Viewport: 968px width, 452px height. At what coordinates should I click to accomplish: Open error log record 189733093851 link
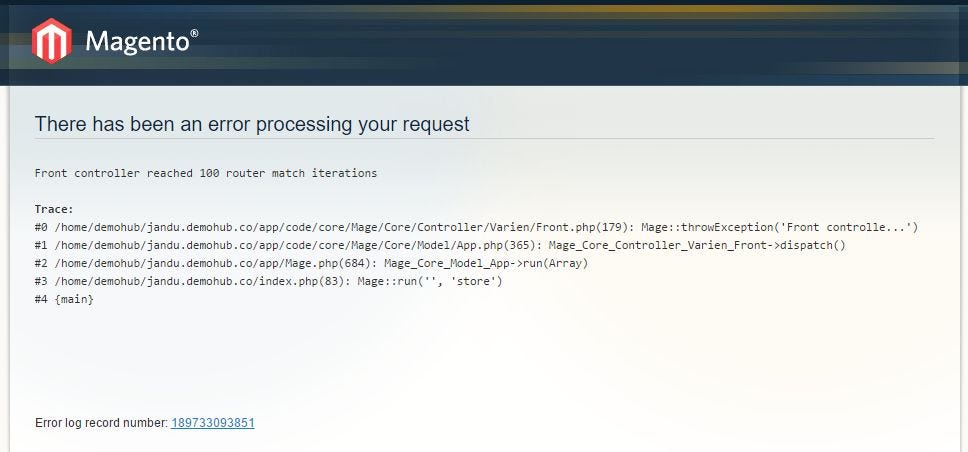click(x=212, y=423)
